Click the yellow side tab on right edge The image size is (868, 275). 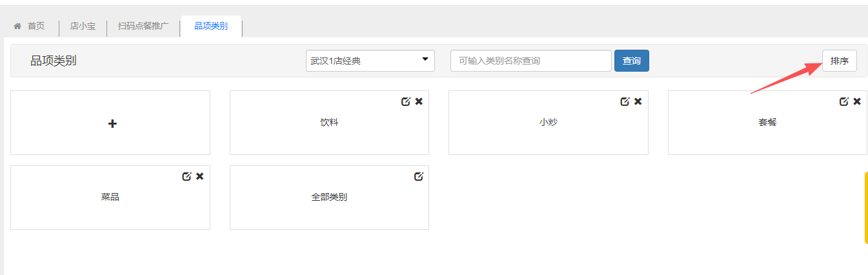[865, 207]
